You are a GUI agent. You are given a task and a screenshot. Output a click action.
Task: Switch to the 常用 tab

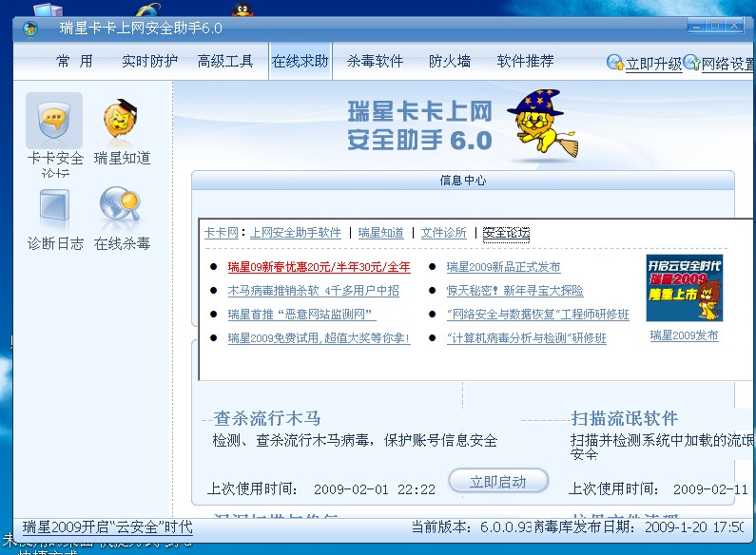74,61
